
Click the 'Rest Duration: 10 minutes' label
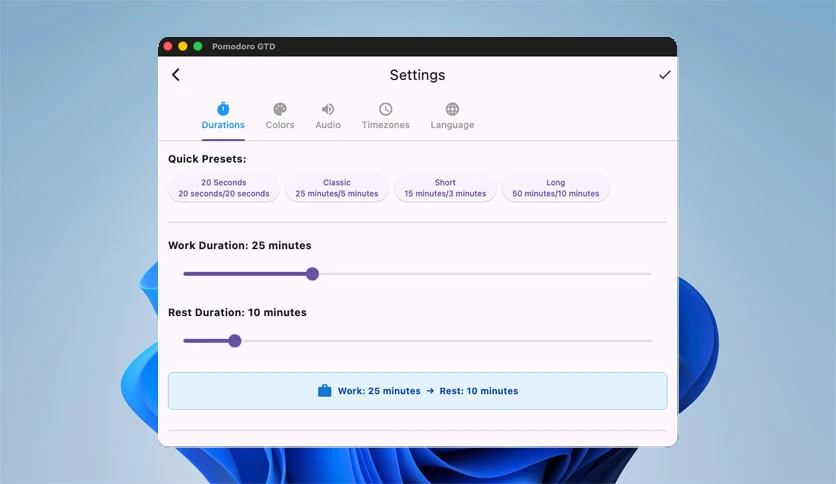(x=237, y=312)
